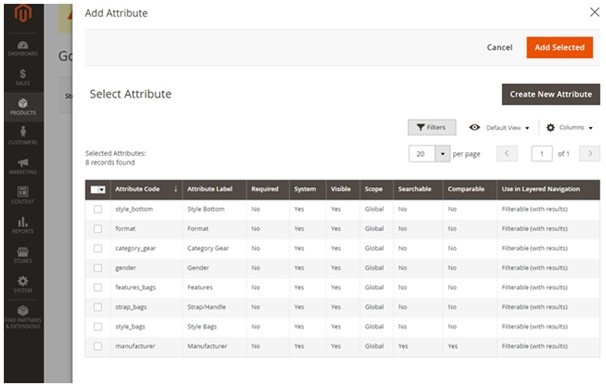Check the gender row checkbox
The height and width of the screenshot is (387, 606).
(x=98, y=268)
